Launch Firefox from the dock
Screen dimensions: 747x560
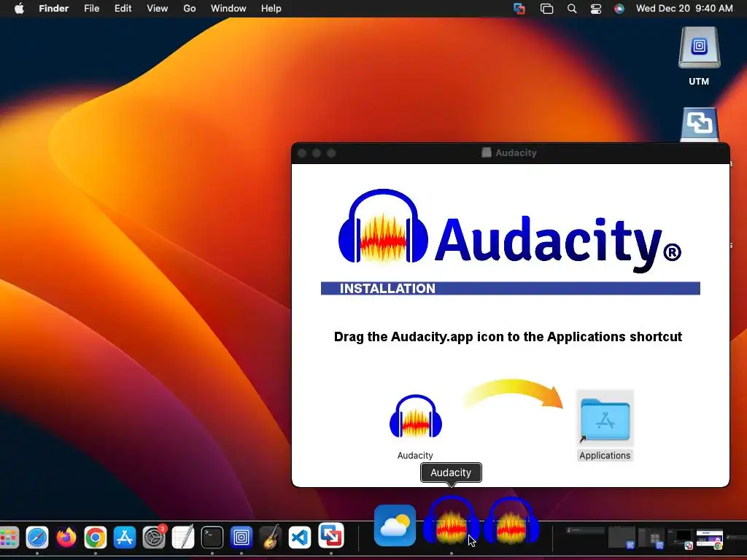click(x=66, y=537)
